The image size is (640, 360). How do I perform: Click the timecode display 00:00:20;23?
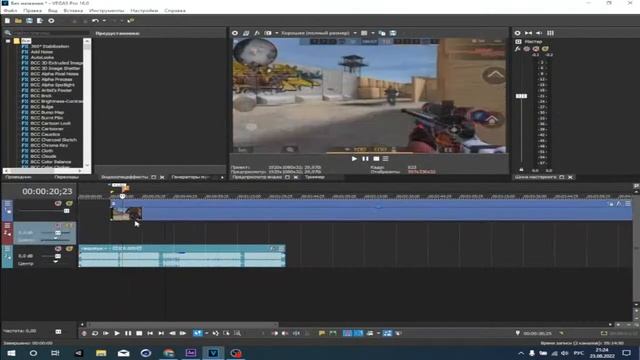(x=47, y=191)
